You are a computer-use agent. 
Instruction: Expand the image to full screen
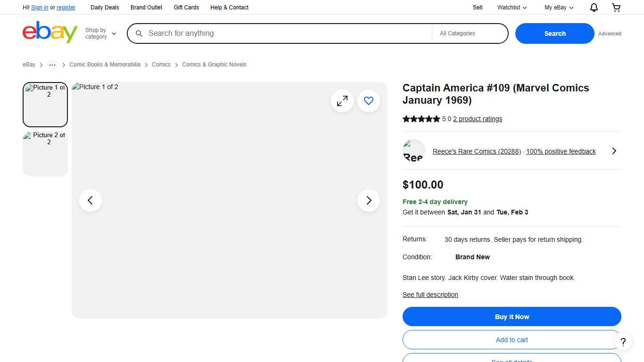[x=342, y=101]
